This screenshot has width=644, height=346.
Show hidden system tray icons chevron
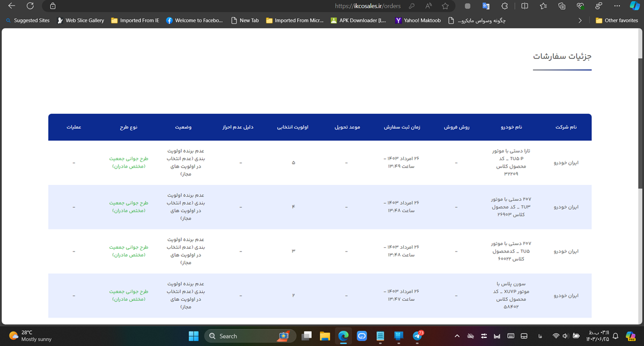(x=457, y=336)
